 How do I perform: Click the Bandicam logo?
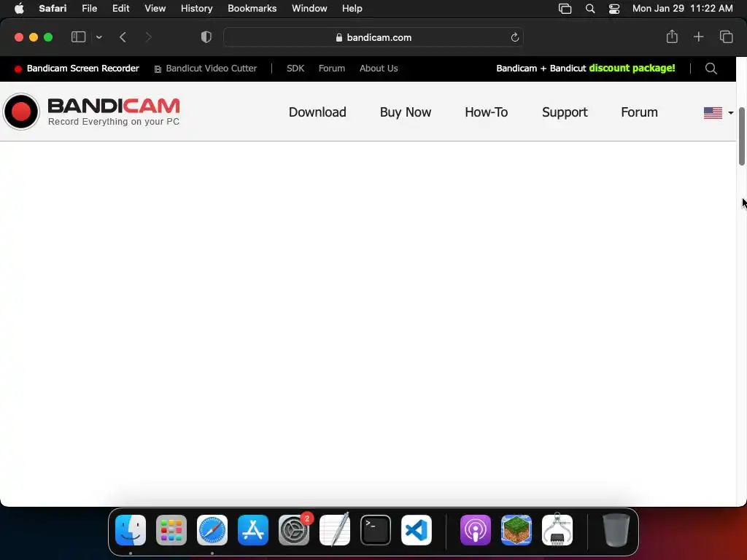pos(91,112)
